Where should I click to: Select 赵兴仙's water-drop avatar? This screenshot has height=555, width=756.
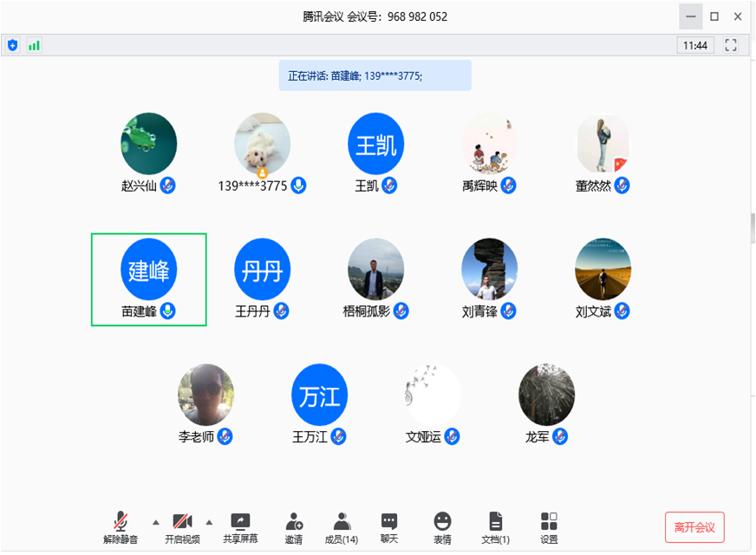pos(148,143)
